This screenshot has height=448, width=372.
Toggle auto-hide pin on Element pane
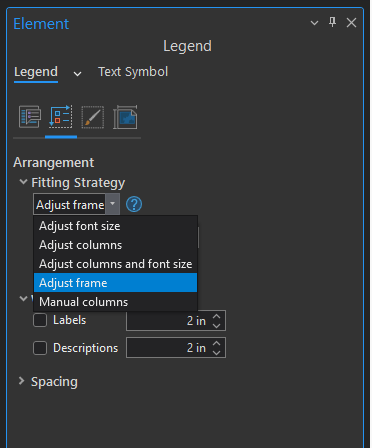tap(332, 22)
